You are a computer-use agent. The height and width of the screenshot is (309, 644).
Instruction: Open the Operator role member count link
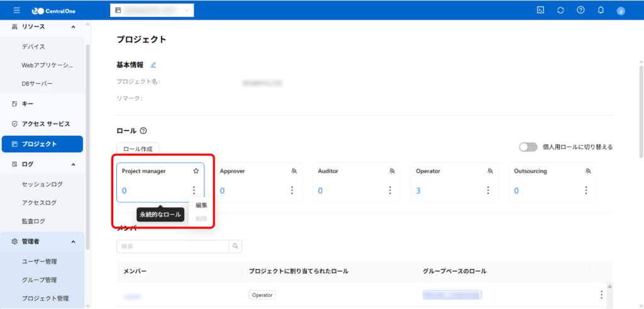418,191
